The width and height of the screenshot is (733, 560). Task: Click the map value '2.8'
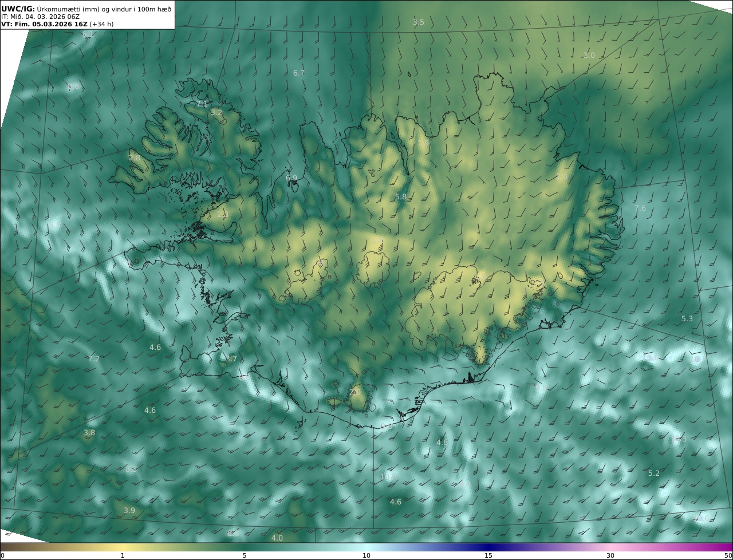[x=135, y=157]
